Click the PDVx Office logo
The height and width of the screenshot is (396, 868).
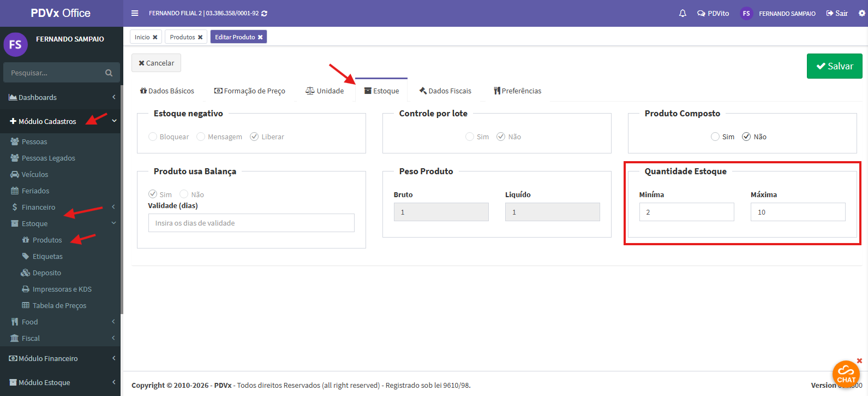(61, 13)
